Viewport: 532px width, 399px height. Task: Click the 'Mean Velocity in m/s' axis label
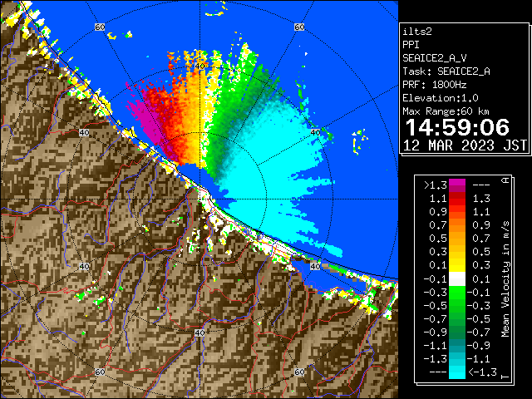505,279
